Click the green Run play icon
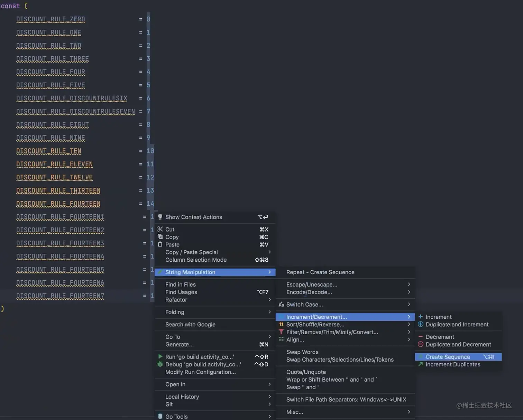 160,356
